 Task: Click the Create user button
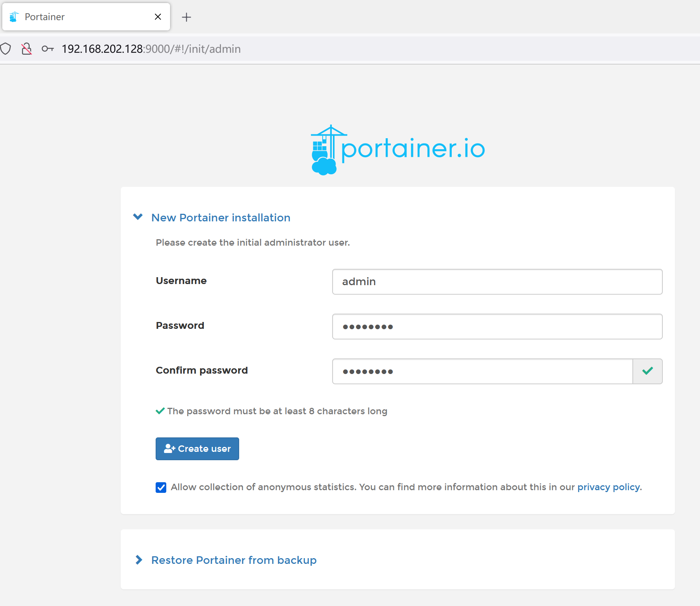click(x=197, y=449)
